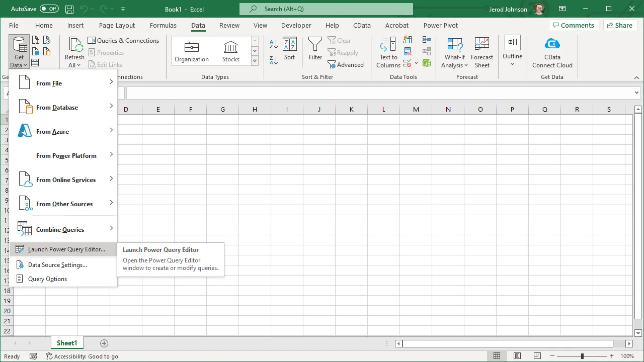Click the Search box in title bar
The image size is (644, 362).
pos(326,9)
